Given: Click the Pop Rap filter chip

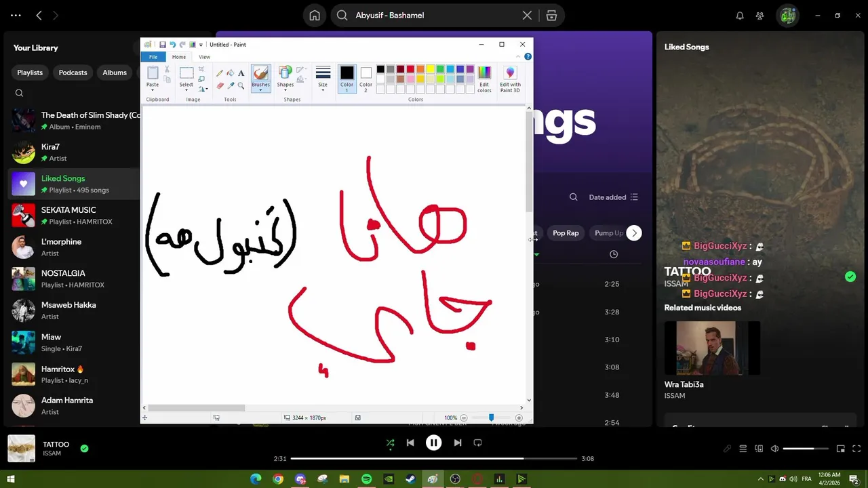Looking at the screenshot, I should click(x=566, y=233).
